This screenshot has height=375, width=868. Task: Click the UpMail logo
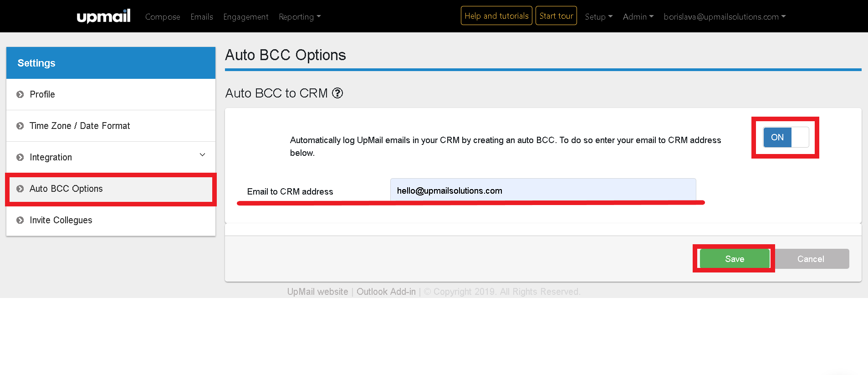103,16
